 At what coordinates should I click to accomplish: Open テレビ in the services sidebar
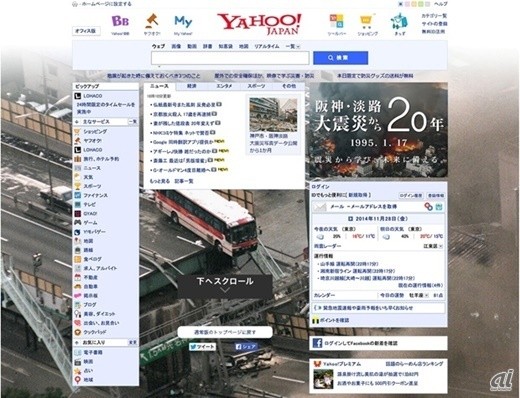pyautogui.click(x=89, y=204)
